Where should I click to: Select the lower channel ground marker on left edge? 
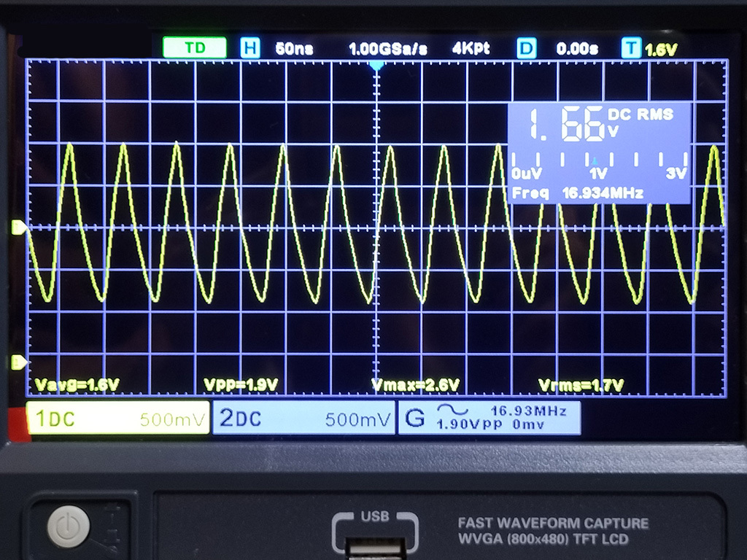pyautogui.click(x=18, y=362)
